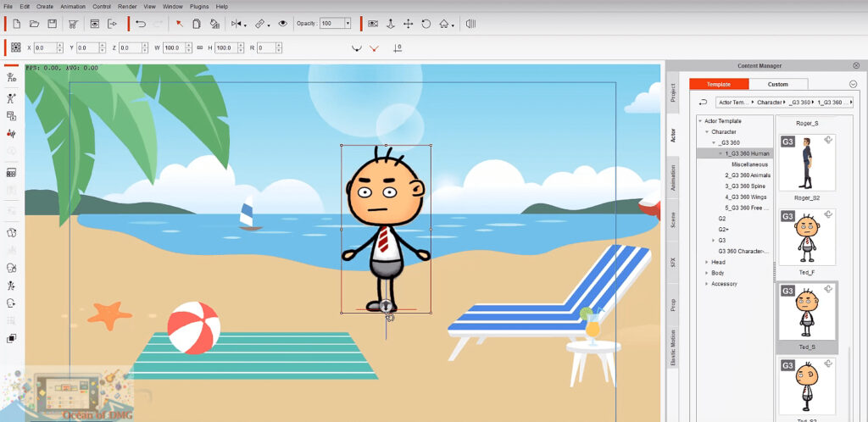Collapse the Character tree node

[707, 131]
